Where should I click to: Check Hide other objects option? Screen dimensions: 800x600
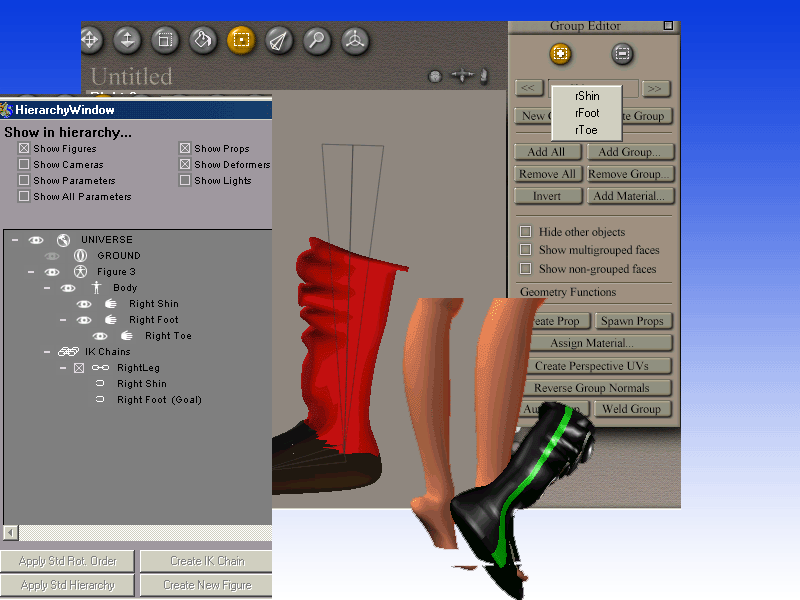[525, 232]
